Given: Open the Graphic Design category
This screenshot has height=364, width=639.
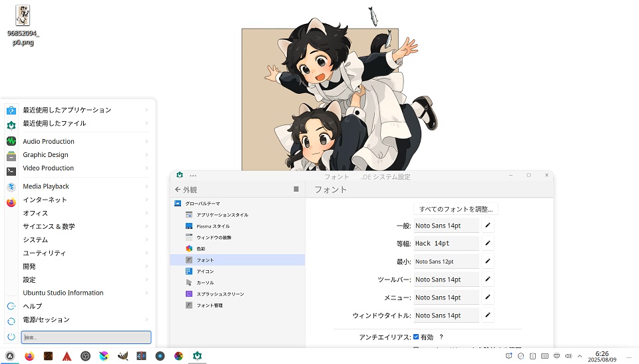Looking at the screenshot, I should point(86,155).
